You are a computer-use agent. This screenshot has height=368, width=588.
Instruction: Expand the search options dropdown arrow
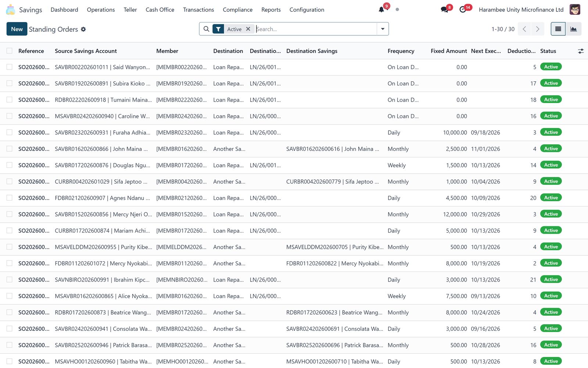click(x=383, y=29)
